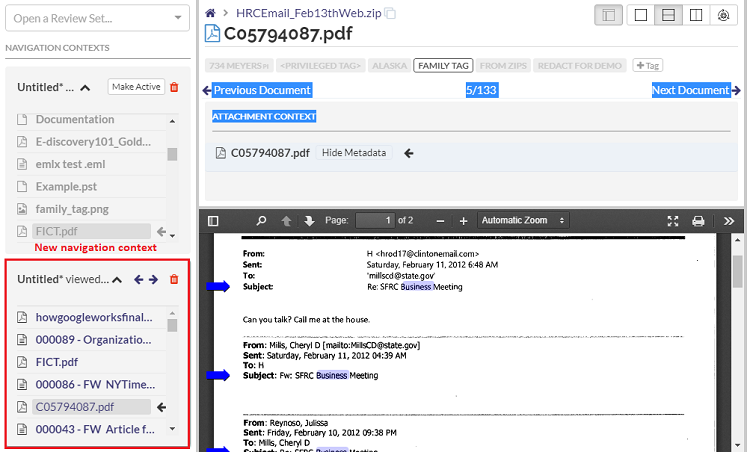Print the PDF document
The image size is (750, 452).
coord(699,220)
